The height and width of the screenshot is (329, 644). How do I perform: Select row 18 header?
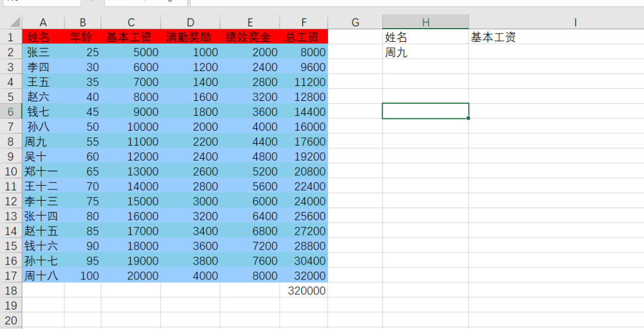point(11,290)
